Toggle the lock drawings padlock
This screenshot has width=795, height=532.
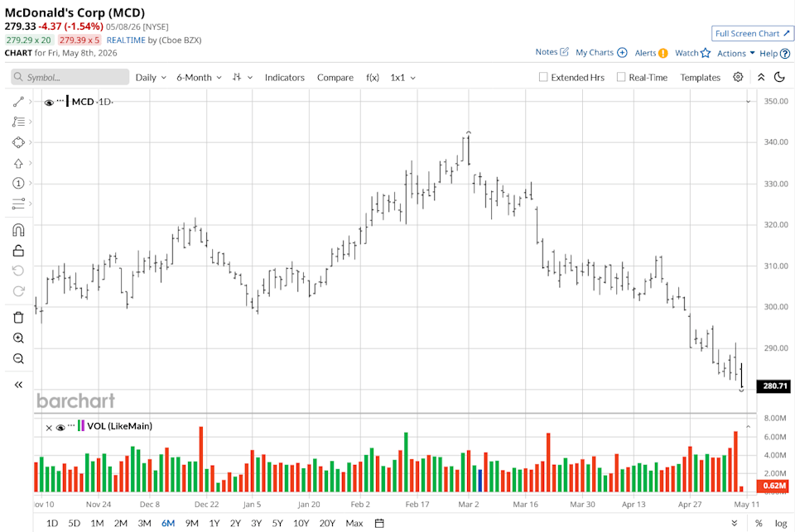(18, 251)
